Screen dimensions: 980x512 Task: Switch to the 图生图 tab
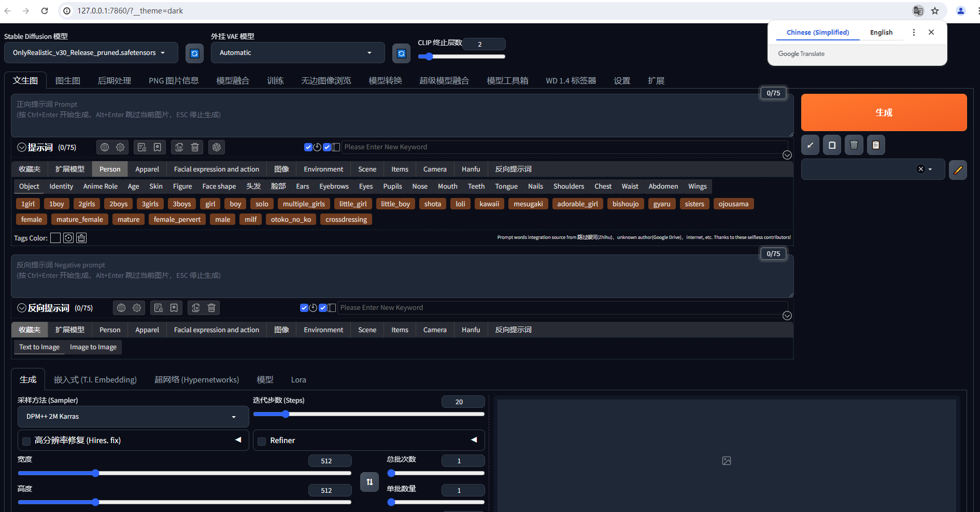tap(68, 81)
